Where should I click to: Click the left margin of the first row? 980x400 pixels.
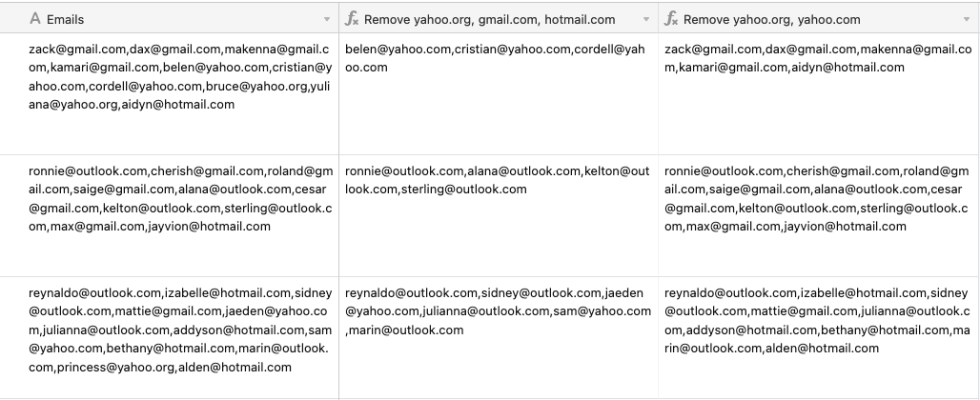[x=12, y=93]
